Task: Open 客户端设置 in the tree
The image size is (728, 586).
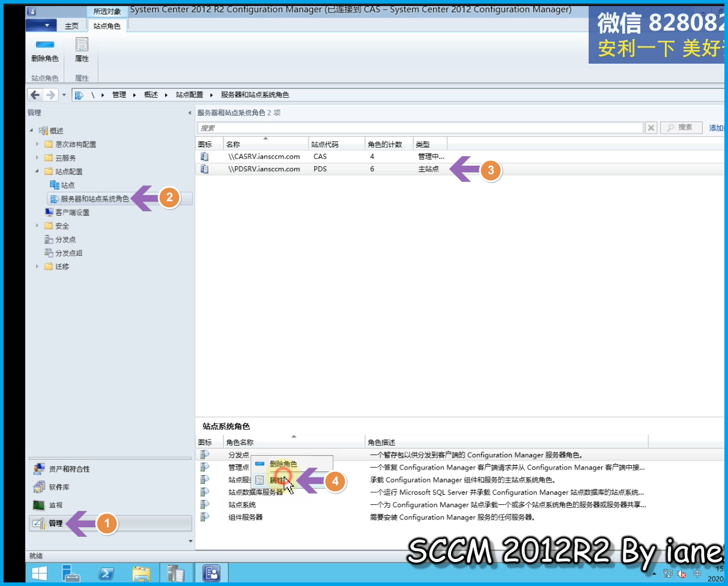Action: click(67, 213)
